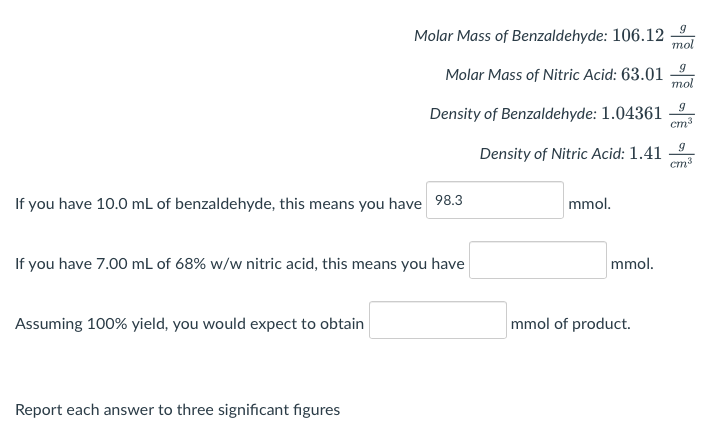Click the 'mmol of product.' text
Image resolution: width=706 pixels, height=444 pixels.
570,324
